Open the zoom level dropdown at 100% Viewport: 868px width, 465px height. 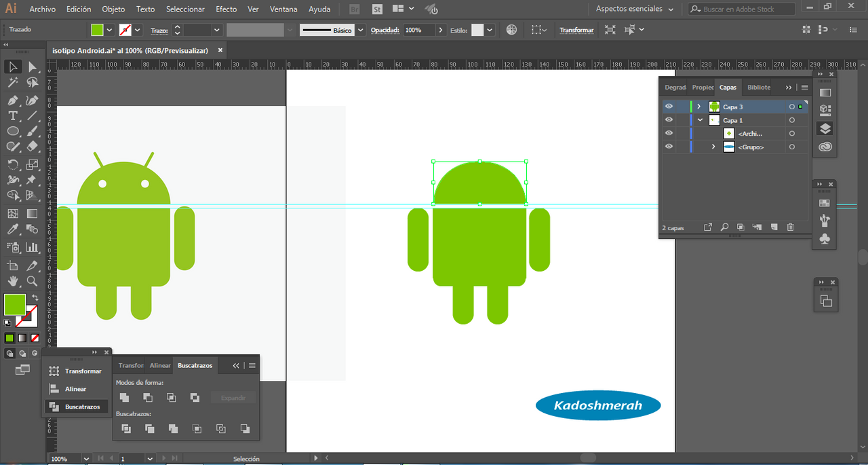click(86, 459)
